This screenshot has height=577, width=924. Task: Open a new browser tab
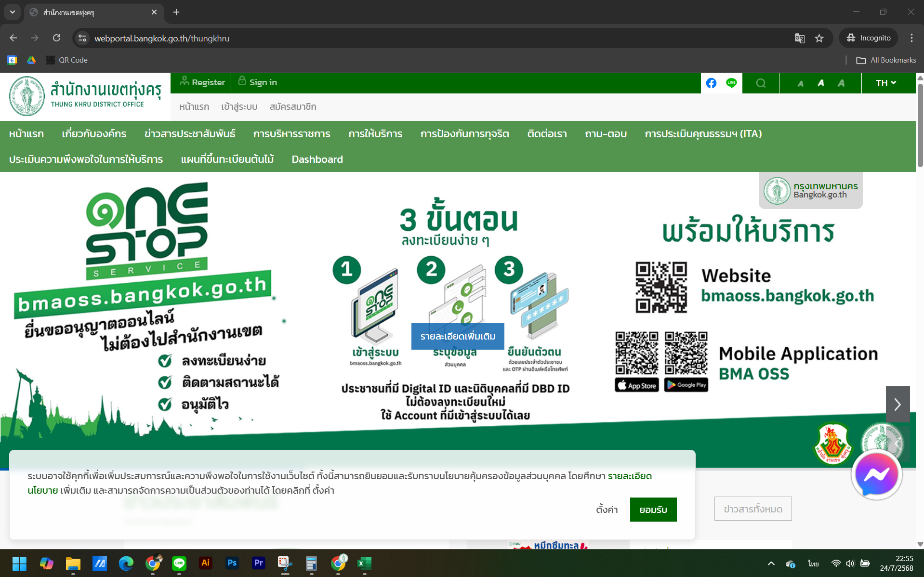[x=176, y=12]
